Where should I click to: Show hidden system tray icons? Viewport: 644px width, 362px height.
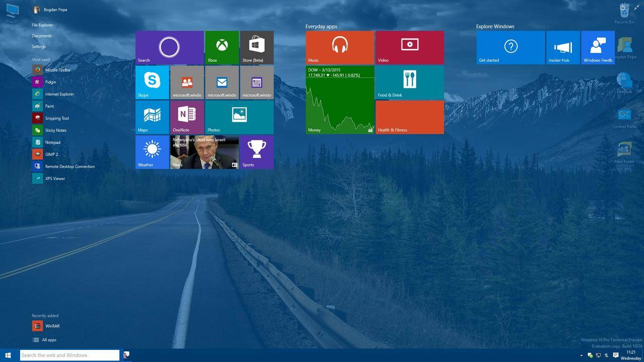click(x=582, y=355)
